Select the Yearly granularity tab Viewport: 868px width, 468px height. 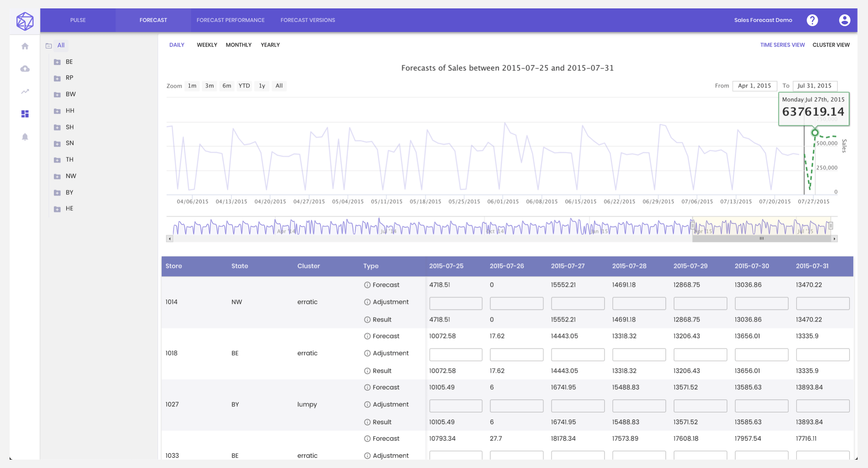(x=270, y=45)
